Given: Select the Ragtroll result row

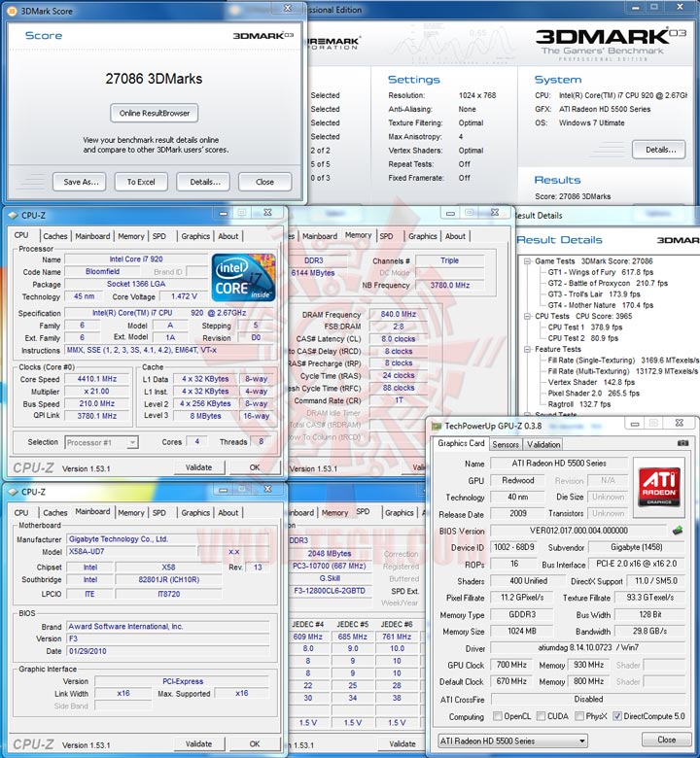Looking at the screenshot, I should point(579,404).
